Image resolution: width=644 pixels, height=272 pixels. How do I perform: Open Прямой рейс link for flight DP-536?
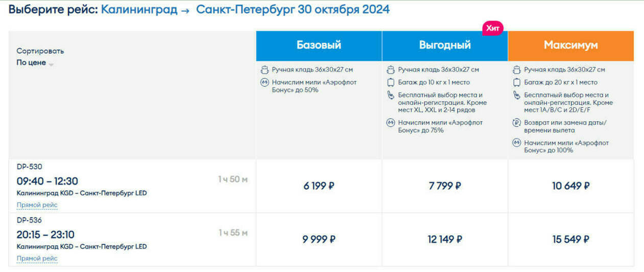[x=37, y=259]
